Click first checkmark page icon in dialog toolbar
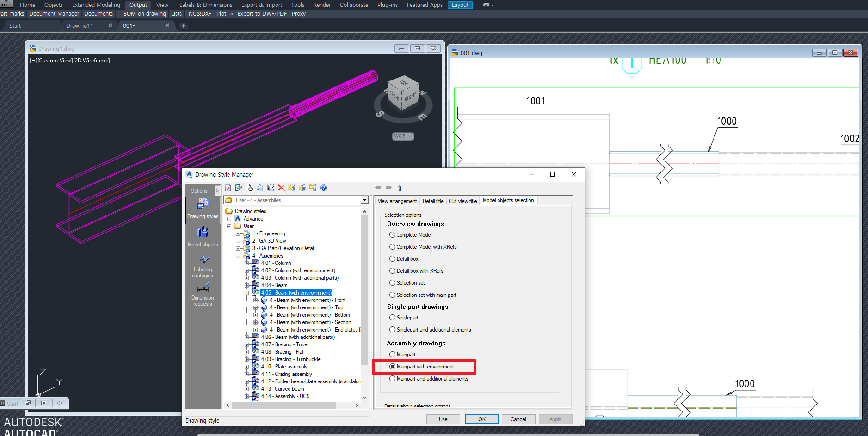 [x=228, y=188]
